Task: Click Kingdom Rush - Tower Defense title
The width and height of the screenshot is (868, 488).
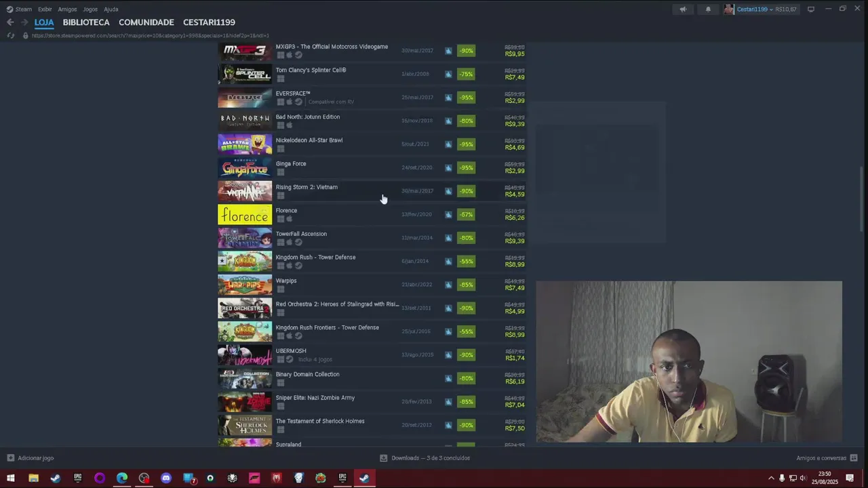Action: coord(315,257)
